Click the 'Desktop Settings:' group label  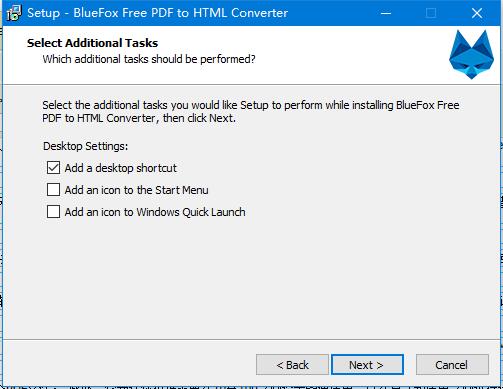point(85,146)
